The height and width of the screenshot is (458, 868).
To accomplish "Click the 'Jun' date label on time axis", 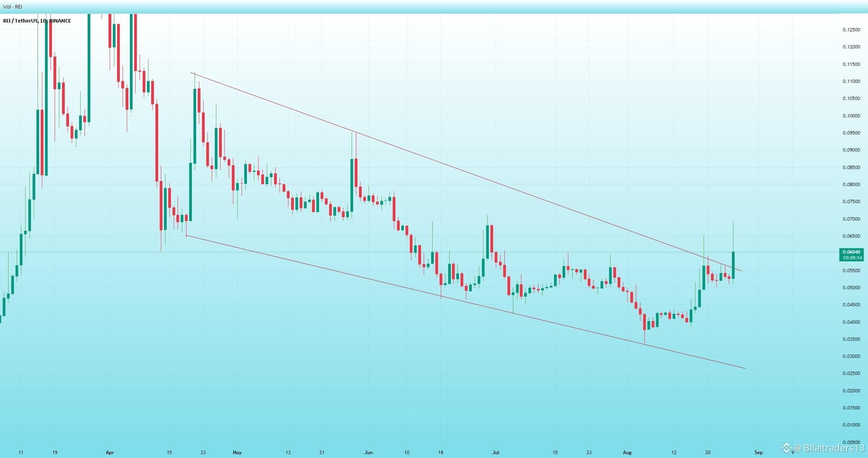I will point(368,453).
